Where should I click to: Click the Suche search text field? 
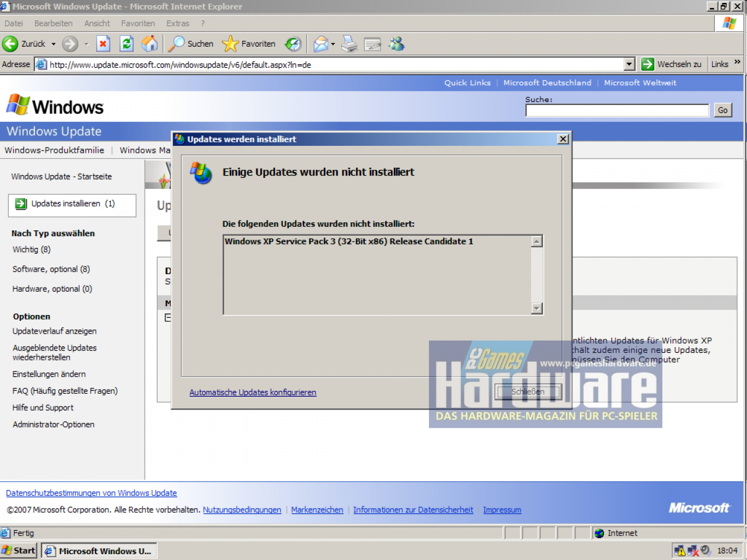[617, 110]
